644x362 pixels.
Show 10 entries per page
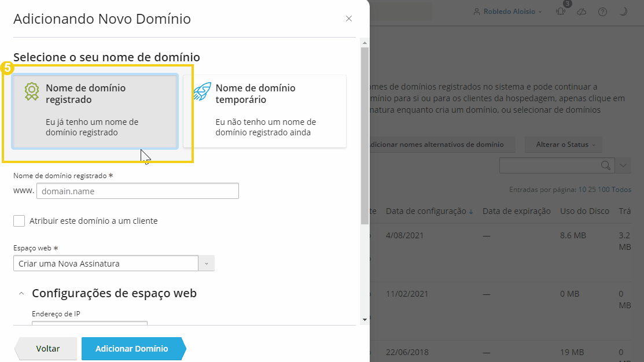[582, 190]
